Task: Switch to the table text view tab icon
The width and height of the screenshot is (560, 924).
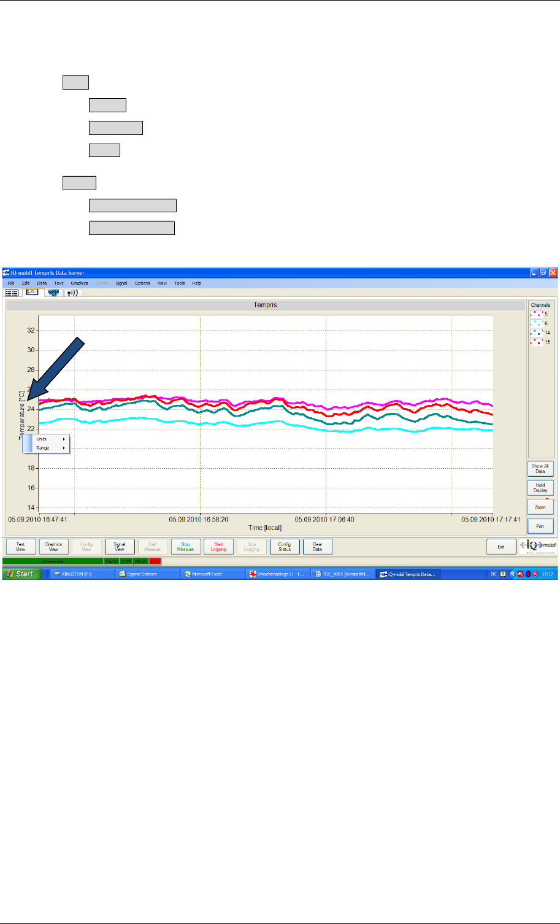Action: [12, 293]
